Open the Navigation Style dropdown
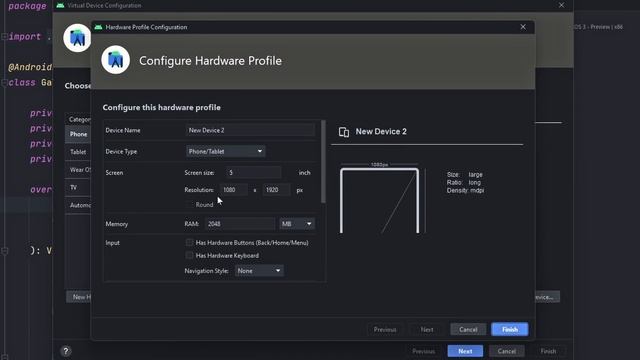The height and width of the screenshot is (360, 640). (x=259, y=271)
